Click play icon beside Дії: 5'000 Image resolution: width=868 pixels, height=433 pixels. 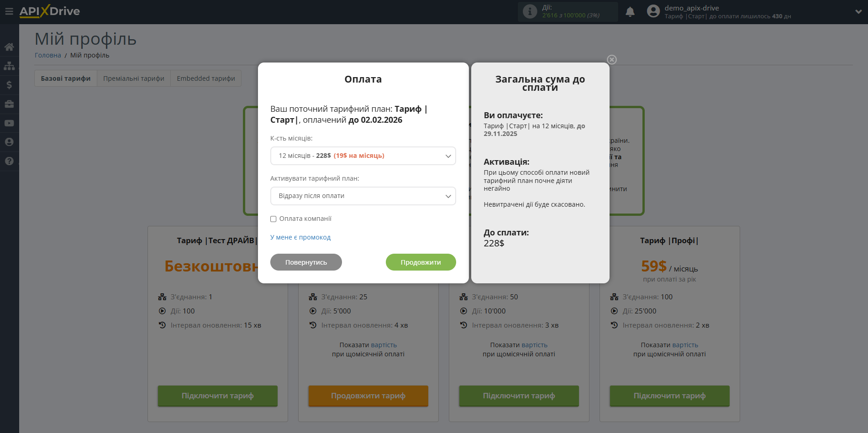click(313, 311)
